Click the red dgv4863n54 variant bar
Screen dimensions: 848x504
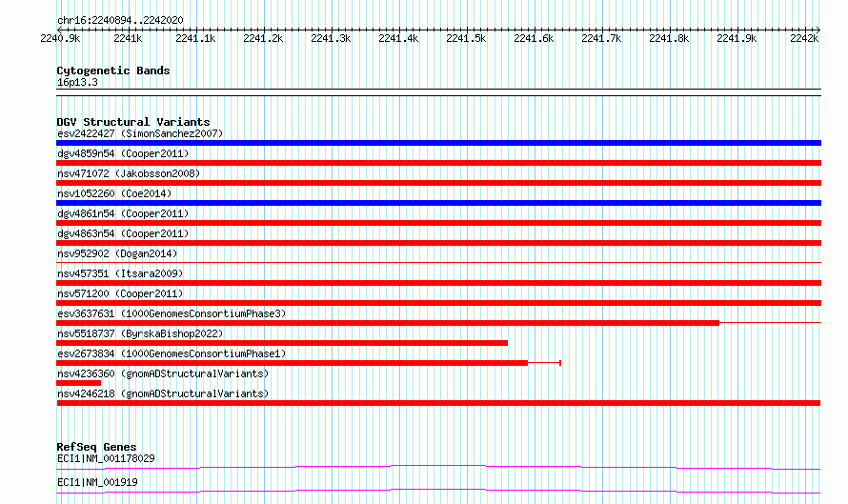click(x=438, y=243)
